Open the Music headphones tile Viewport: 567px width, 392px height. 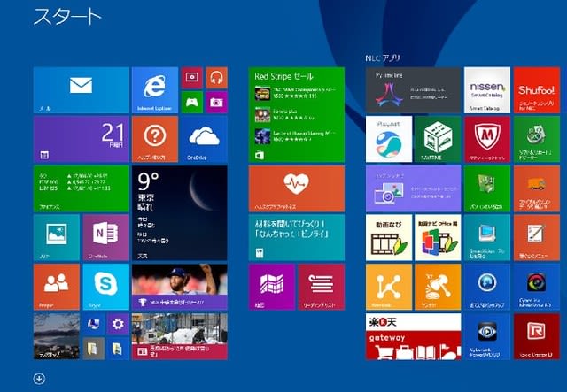pos(216,77)
